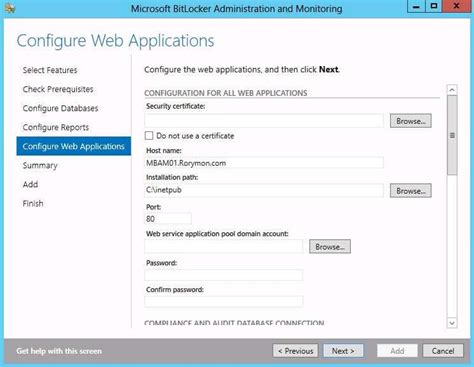
Task: Click the Confirm password field
Action: 224,301
